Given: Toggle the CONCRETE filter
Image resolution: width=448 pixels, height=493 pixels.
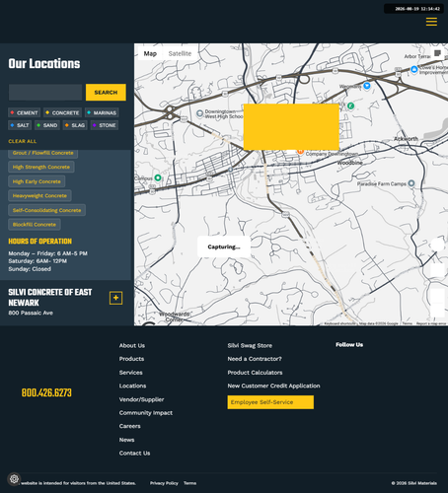Looking at the screenshot, I should 62,112.
